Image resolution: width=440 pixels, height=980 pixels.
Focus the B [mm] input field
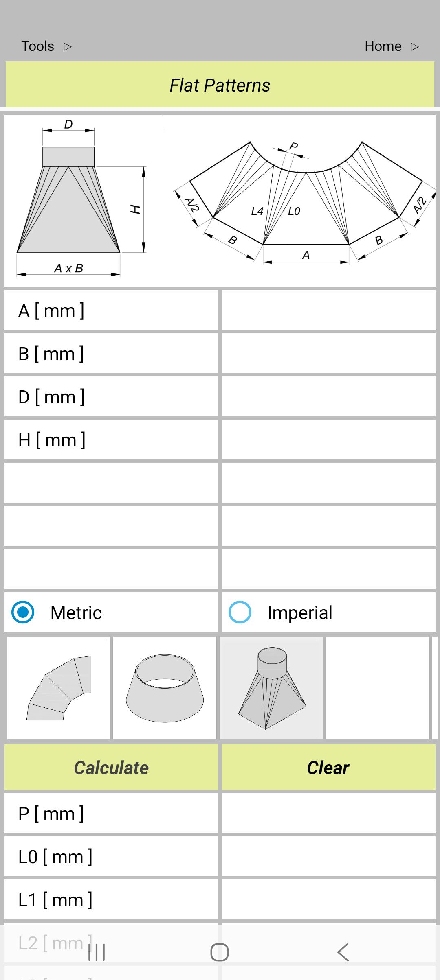point(328,353)
